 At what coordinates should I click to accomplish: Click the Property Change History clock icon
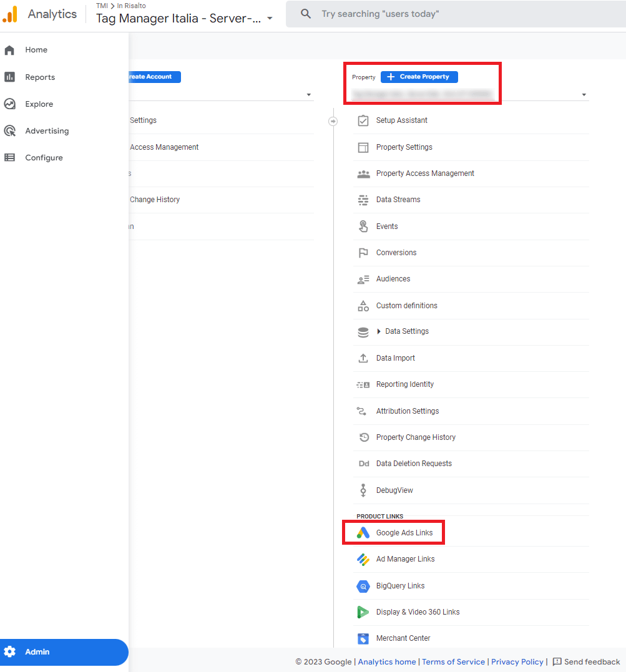coord(364,437)
